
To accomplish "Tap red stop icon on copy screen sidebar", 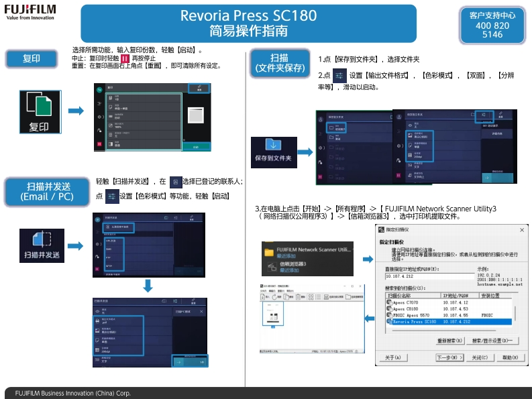I will [99, 144].
